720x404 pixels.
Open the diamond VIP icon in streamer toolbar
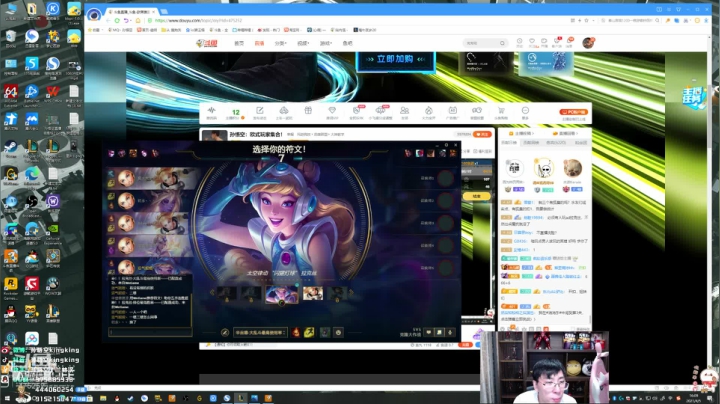(332, 112)
